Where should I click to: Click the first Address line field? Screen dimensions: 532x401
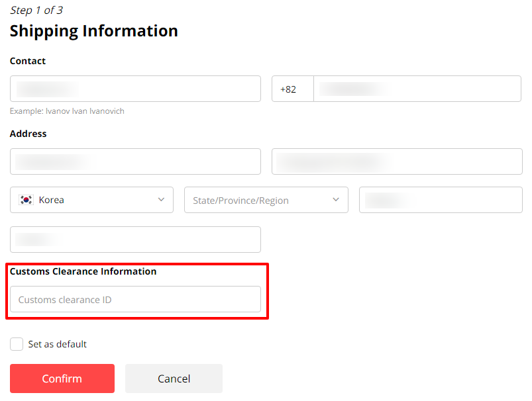[135, 161]
